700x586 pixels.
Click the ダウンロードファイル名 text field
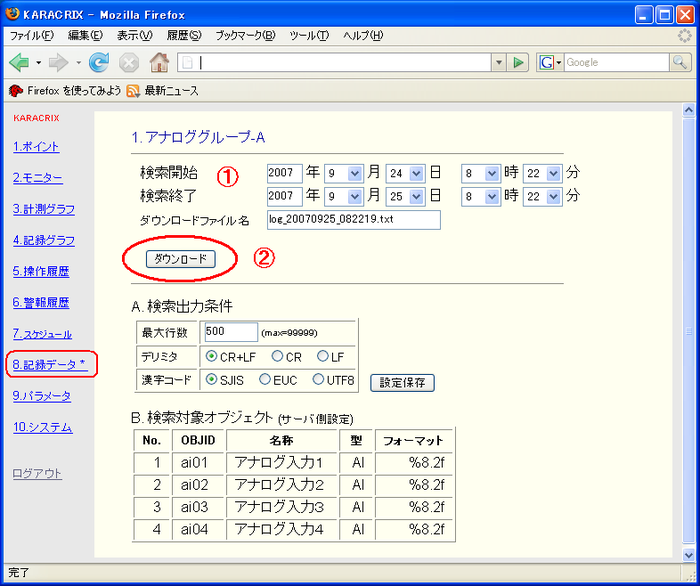pos(354,220)
